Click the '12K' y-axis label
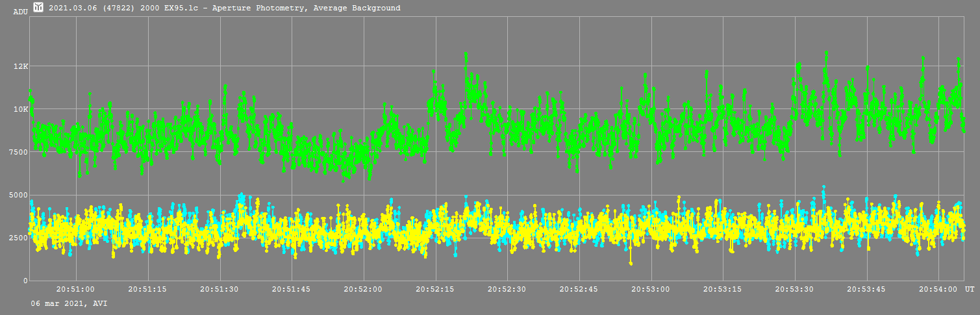980x315 pixels. (x=21, y=66)
